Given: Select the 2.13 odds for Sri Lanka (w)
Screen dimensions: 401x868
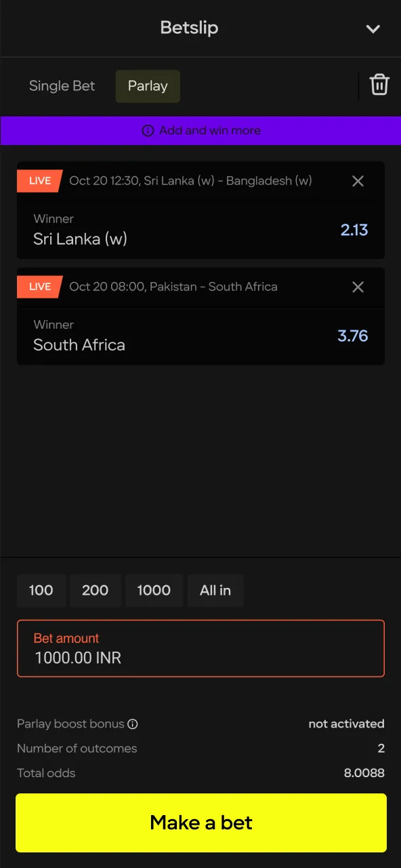Looking at the screenshot, I should [x=354, y=230].
